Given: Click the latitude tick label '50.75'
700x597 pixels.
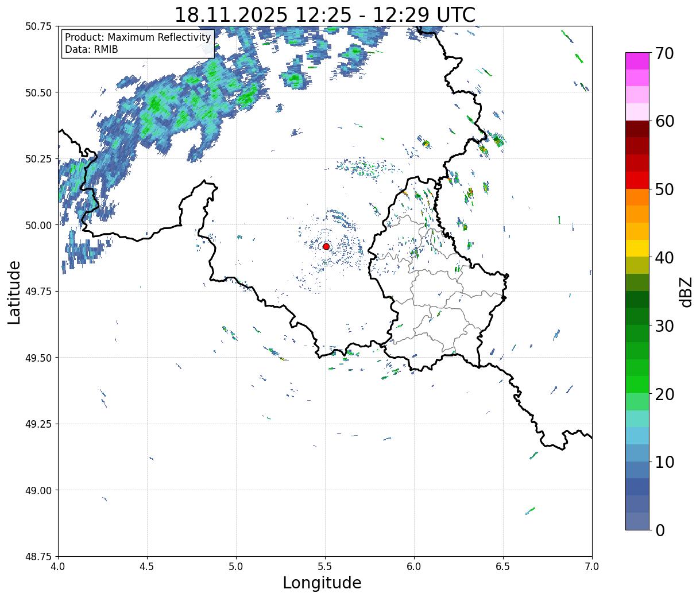Looking at the screenshot, I should click(38, 26).
